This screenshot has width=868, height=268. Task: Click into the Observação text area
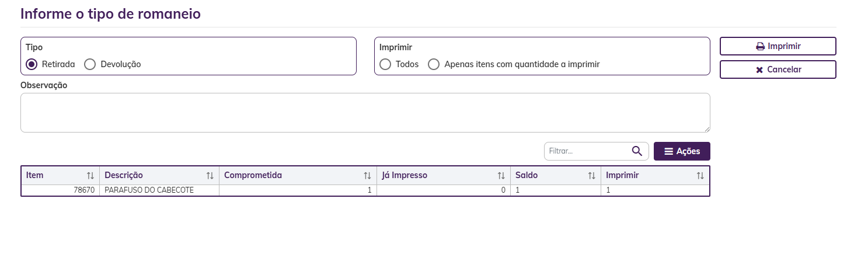pyautogui.click(x=365, y=113)
